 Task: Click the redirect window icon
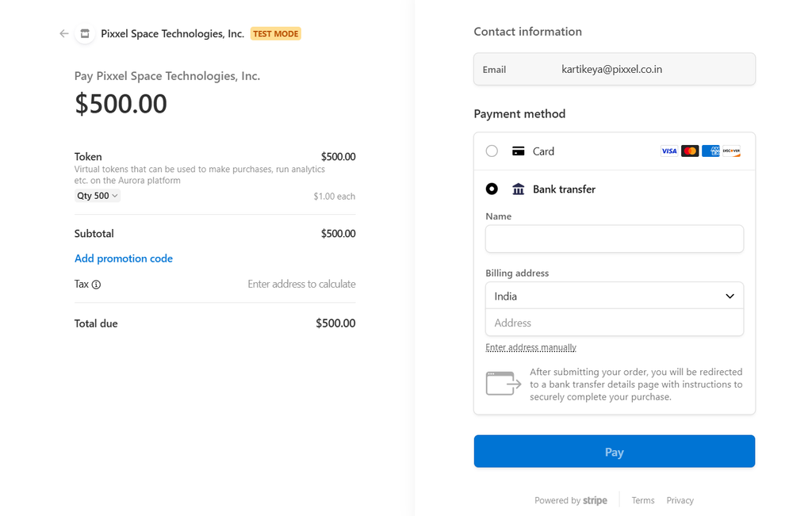point(504,384)
